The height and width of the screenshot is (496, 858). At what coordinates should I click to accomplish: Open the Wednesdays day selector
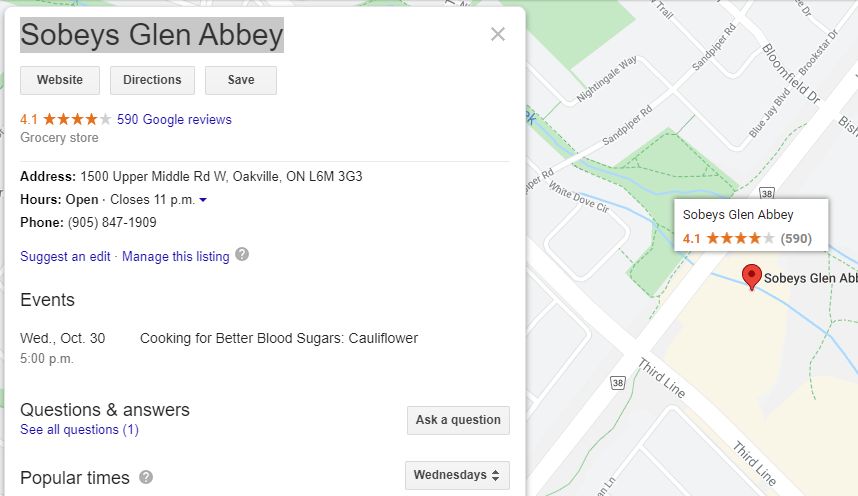tap(457, 475)
